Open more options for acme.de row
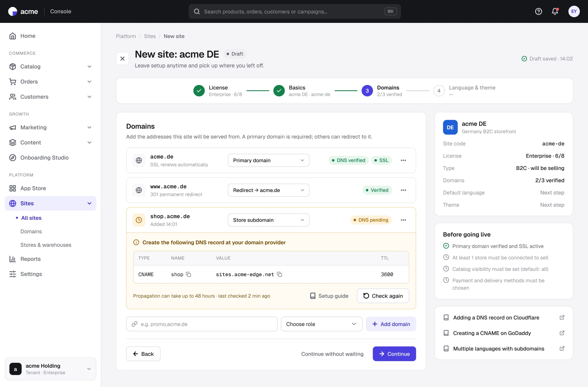 [403, 160]
